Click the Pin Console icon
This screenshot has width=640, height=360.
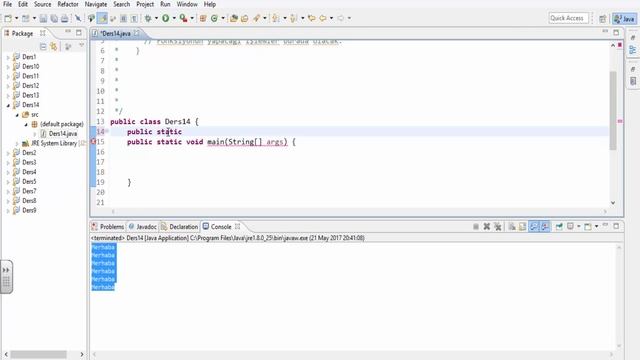(559, 227)
